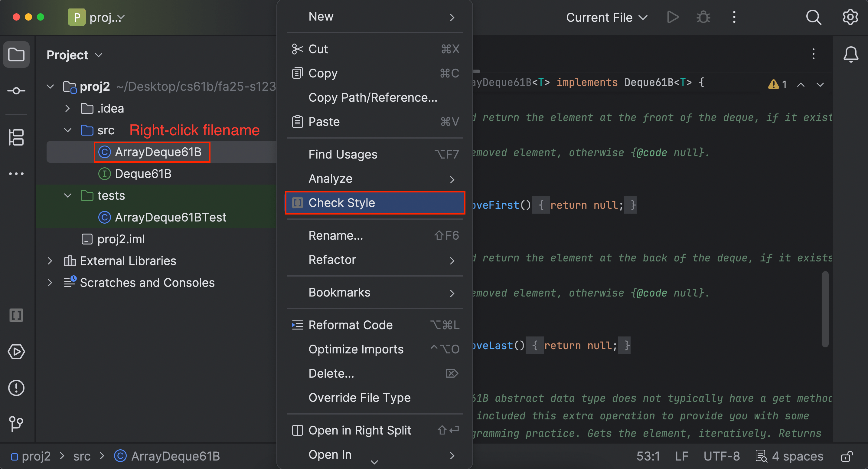This screenshot has width=868, height=469.
Task: Choose Copy Path/Reference from context menu
Action: [x=375, y=97]
